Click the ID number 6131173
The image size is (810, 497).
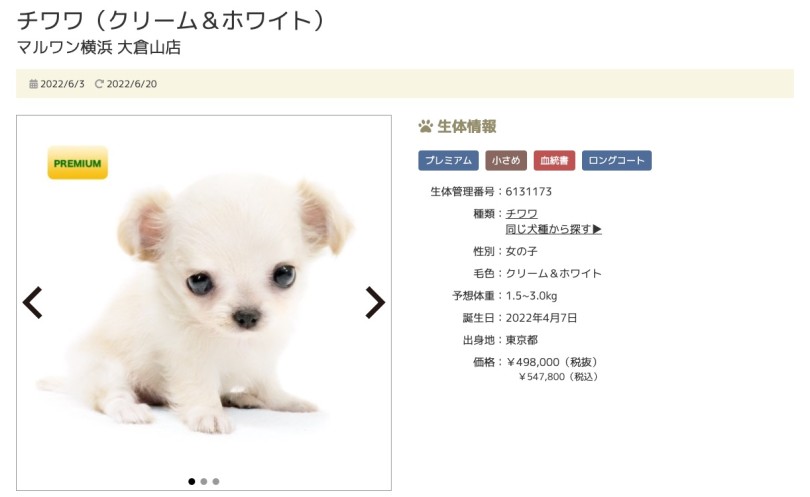click(528, 192)
